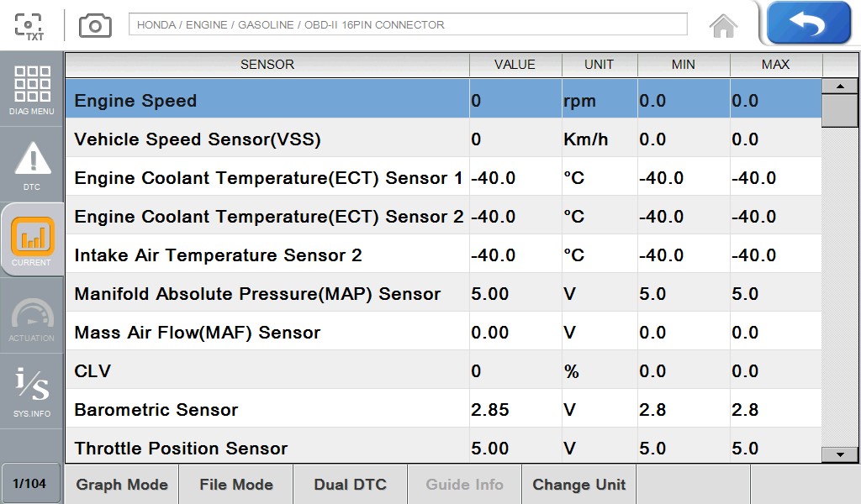Click the scrollbar up arrow
The width and height of the screenshot is (861, 504).
[x=840, y=87]
